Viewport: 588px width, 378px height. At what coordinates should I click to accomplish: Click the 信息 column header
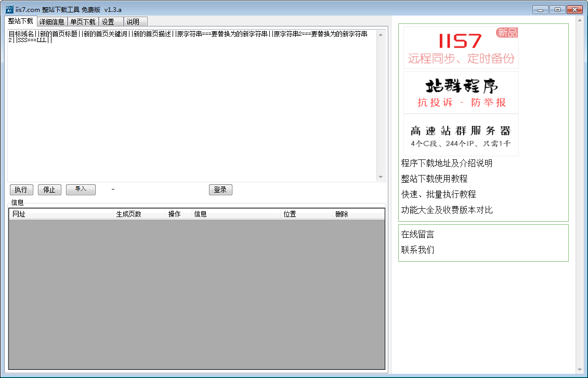coord(236,214)
